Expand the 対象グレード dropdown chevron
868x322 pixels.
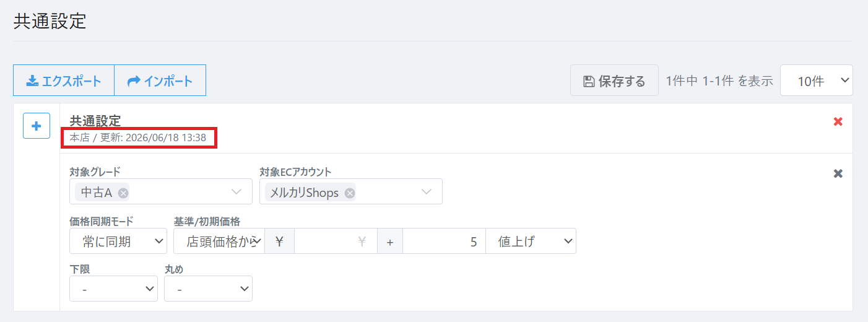237,192
